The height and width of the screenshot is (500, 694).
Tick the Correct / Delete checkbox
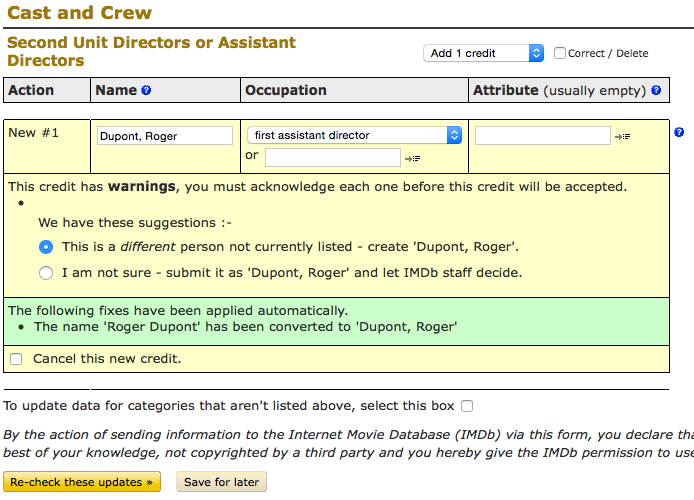[560, 53]
